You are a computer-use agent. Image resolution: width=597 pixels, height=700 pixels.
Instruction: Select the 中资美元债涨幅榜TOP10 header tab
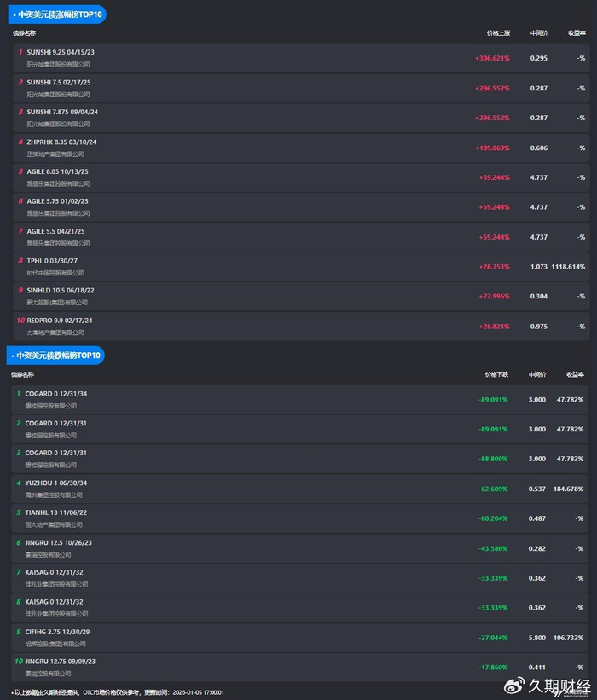click(55, 14)
